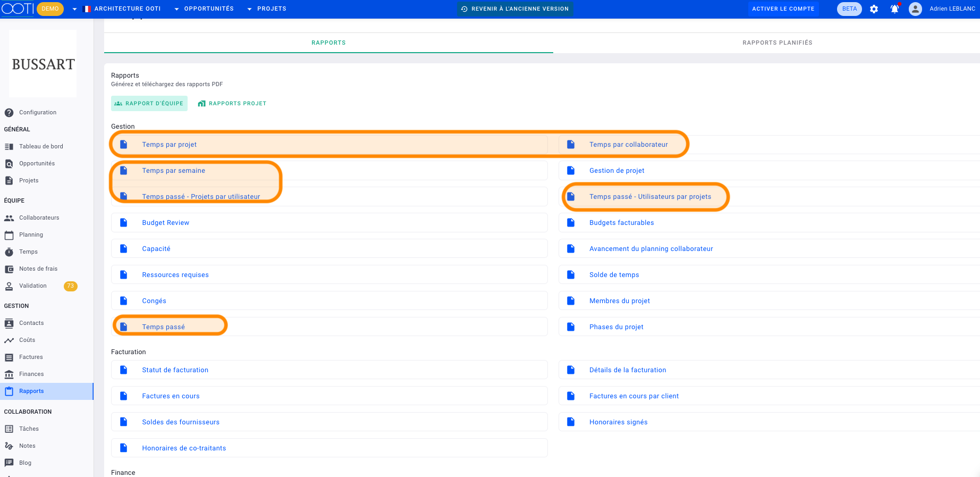Open the Ressources requises report
Viewport: 980px width, 477px height.
click(x=329, y=275)
